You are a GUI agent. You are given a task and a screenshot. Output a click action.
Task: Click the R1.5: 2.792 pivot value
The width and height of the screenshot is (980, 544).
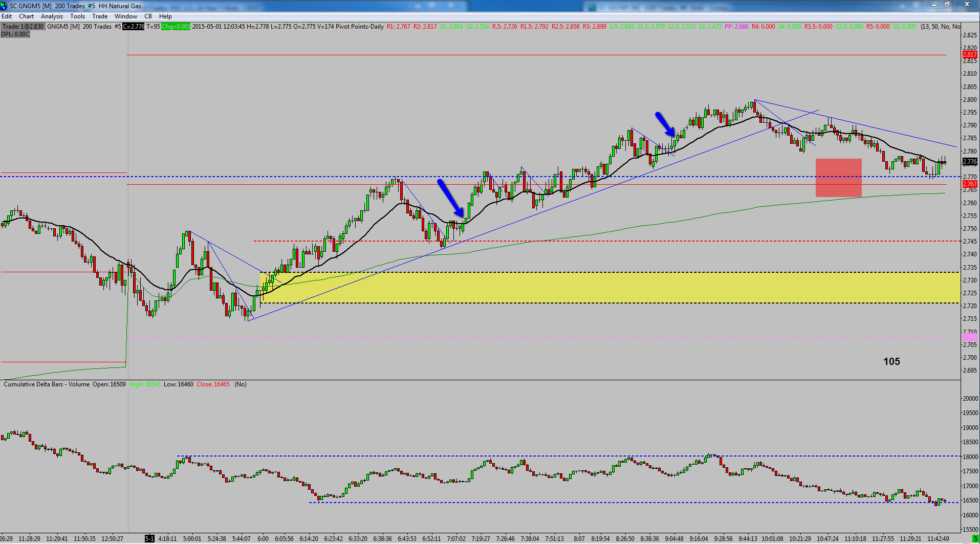pos(534,27)
